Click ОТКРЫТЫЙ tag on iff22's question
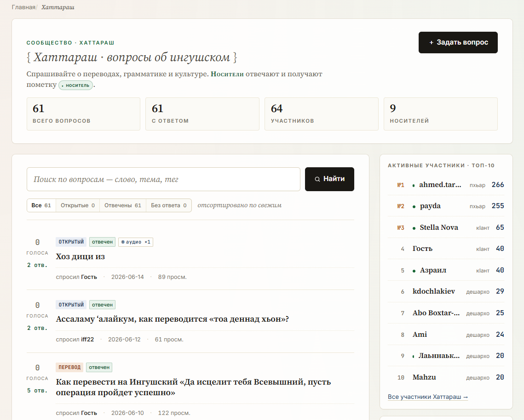524x420 pixels. tap(71, 305)
